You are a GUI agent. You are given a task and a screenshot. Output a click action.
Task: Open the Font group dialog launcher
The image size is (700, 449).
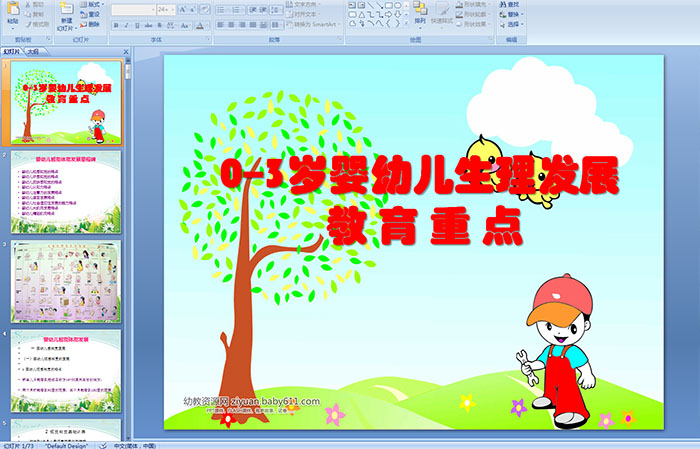point(208,39)
